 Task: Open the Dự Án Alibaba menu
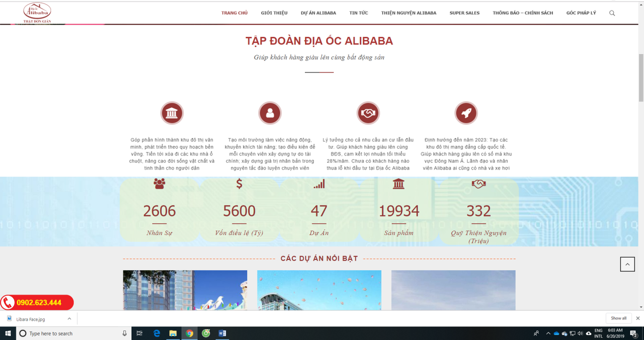(318, 13)
